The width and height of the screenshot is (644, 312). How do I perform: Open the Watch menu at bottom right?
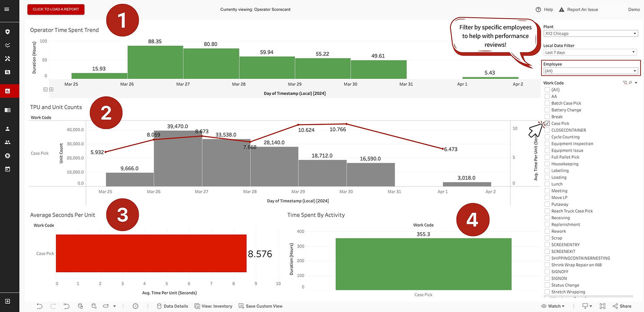552,306
